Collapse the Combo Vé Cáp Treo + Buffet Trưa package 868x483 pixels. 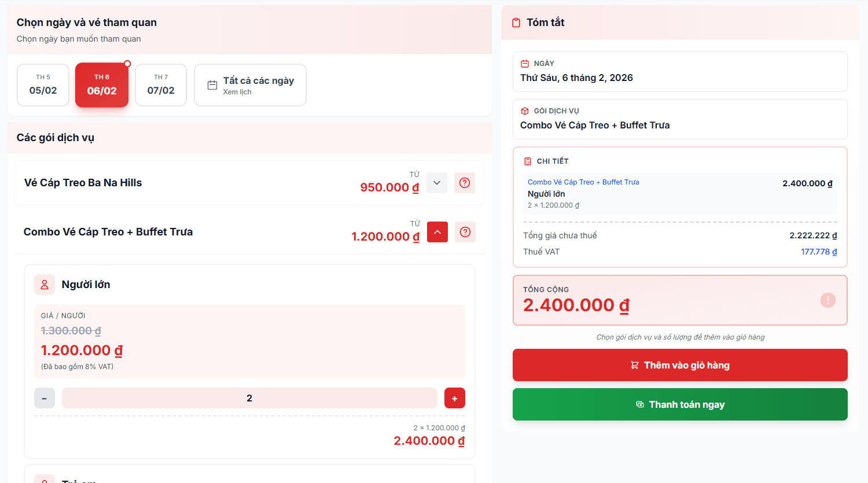(437, 232)
